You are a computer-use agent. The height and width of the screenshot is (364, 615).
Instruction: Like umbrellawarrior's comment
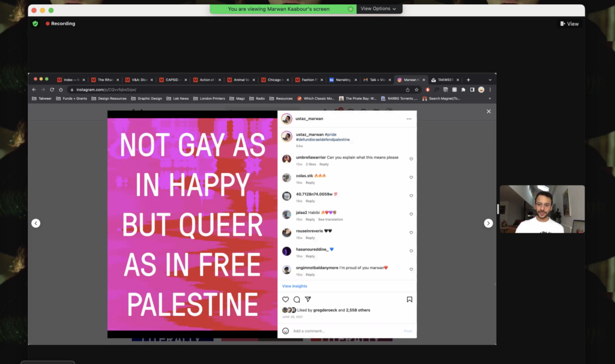click(x=411, y=159)
